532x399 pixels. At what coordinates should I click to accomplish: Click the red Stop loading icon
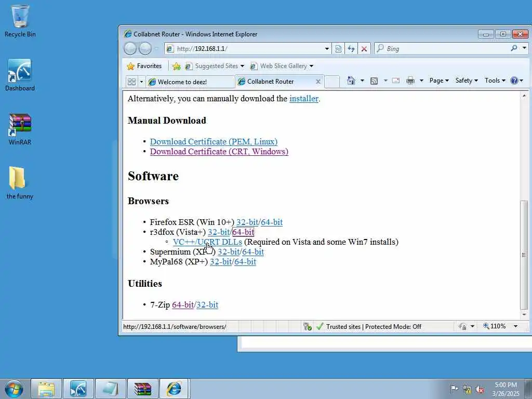pos(364,49)
